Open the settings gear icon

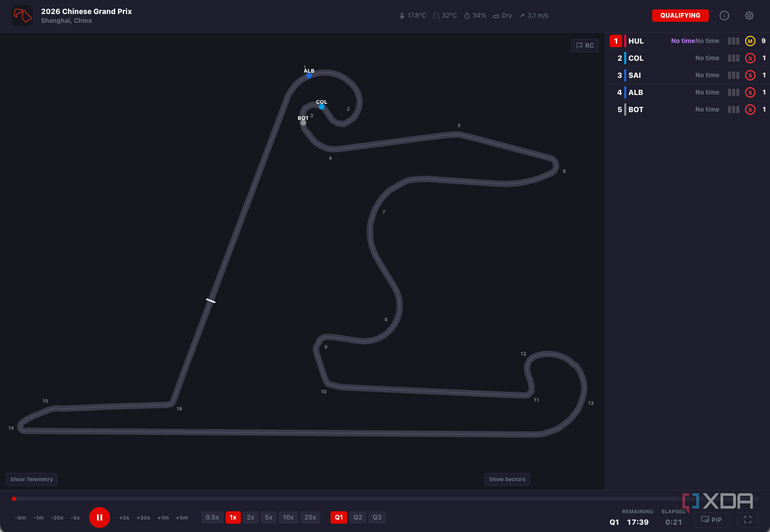[749, 16]
